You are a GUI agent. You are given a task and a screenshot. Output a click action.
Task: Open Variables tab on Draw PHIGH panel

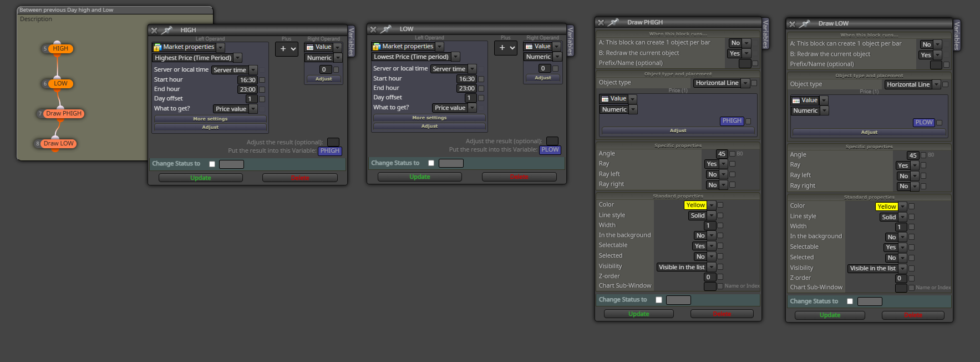(x=765, y=34)
